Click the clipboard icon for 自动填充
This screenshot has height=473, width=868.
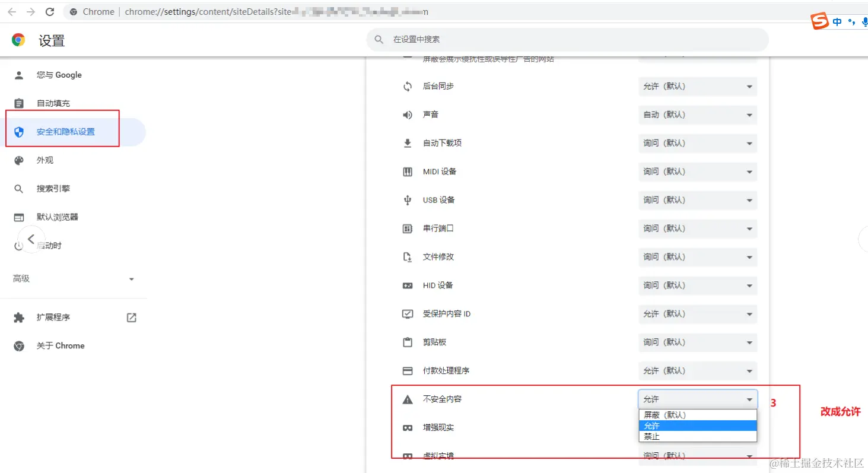tap(19, 103)
